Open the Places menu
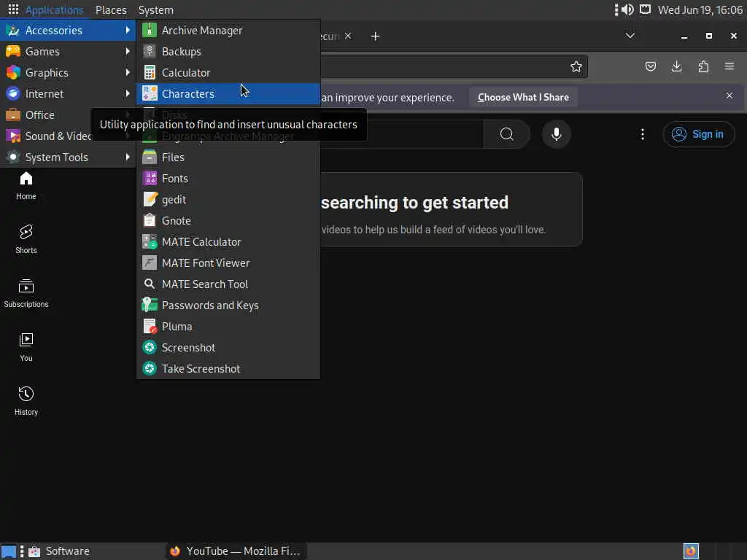The height and width of the screenshot is (560, 747). pos(111,10)
